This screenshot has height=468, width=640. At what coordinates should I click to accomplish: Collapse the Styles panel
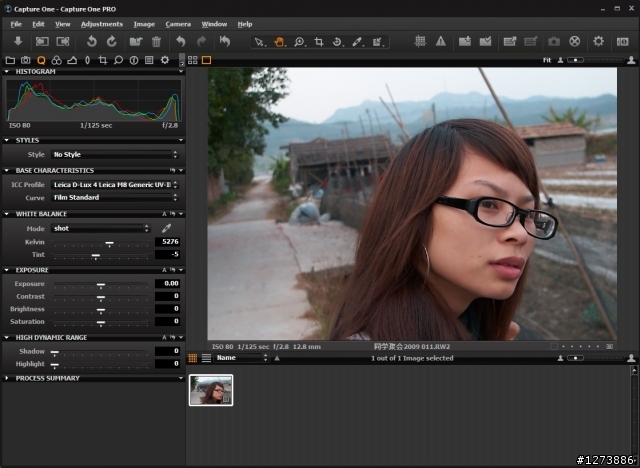(x=7, y=140)
